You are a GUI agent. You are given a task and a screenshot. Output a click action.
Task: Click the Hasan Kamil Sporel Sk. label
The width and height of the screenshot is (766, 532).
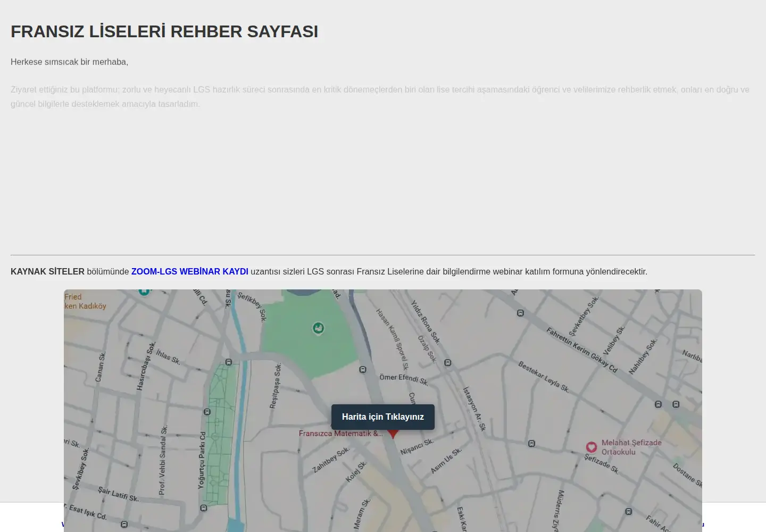pyautogui.click(x=393, y=339)
